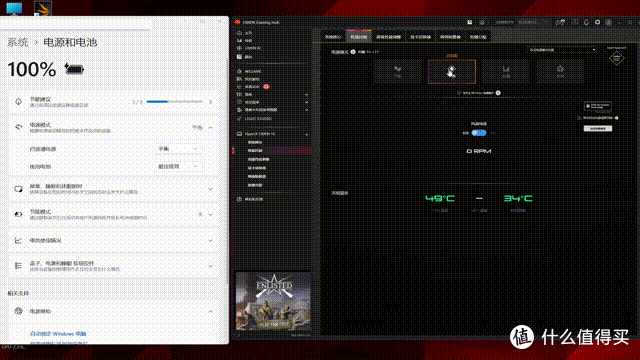
Task: Click the white button on the right of OMEN panel
Action: tap(598, 129)
